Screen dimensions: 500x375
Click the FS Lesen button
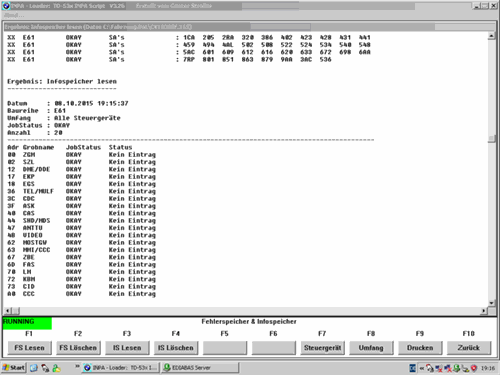(29, 348)
